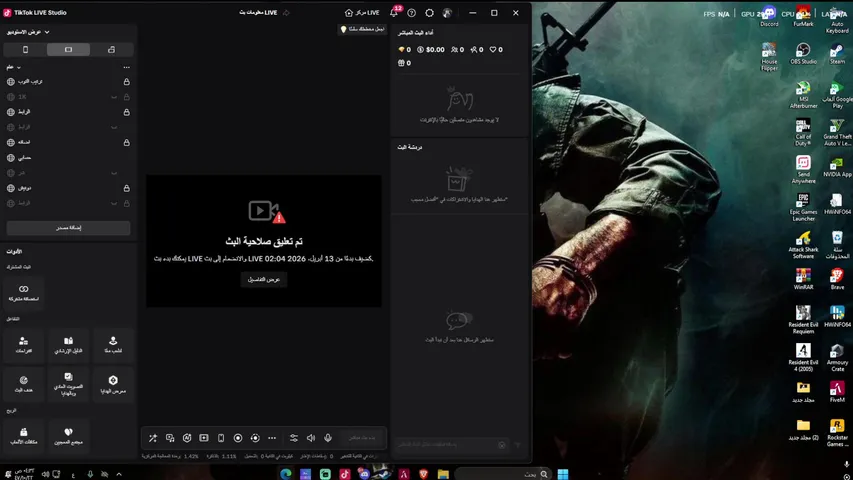Open Resident Evil Requiem desktop shortcut
Screen dimensions: 853x480
[803, 319]
